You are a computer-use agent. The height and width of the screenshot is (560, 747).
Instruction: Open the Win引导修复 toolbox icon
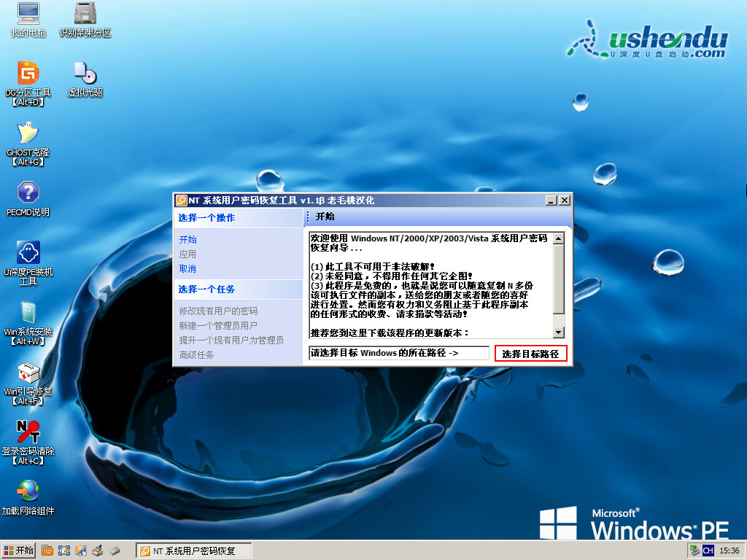[28, 373]
